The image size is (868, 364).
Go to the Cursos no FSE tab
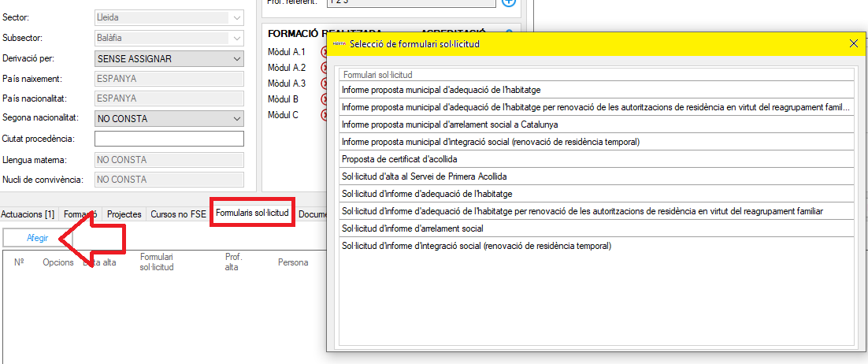[x=179, y=214]
